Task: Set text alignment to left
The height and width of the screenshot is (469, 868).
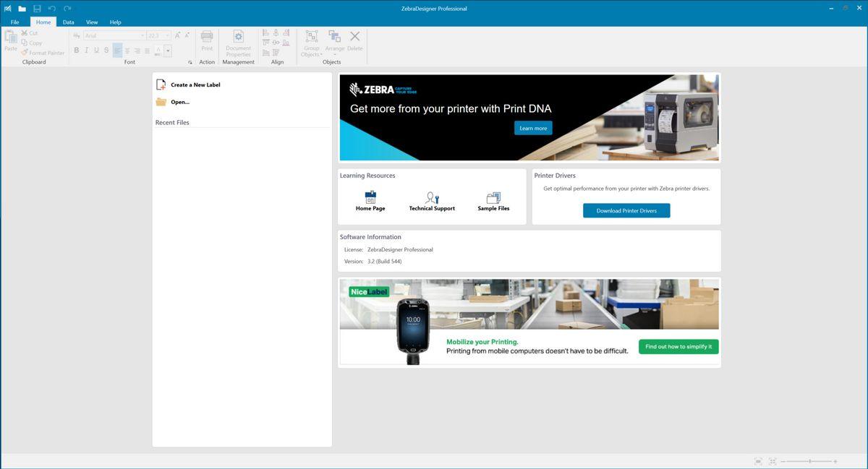Action: (117, 51)
